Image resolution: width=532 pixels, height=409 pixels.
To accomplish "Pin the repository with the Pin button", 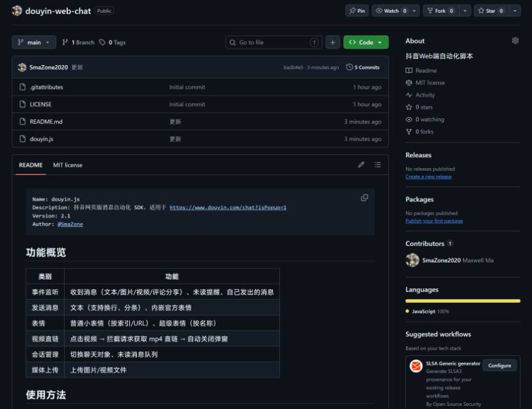I will pos(357,11).
